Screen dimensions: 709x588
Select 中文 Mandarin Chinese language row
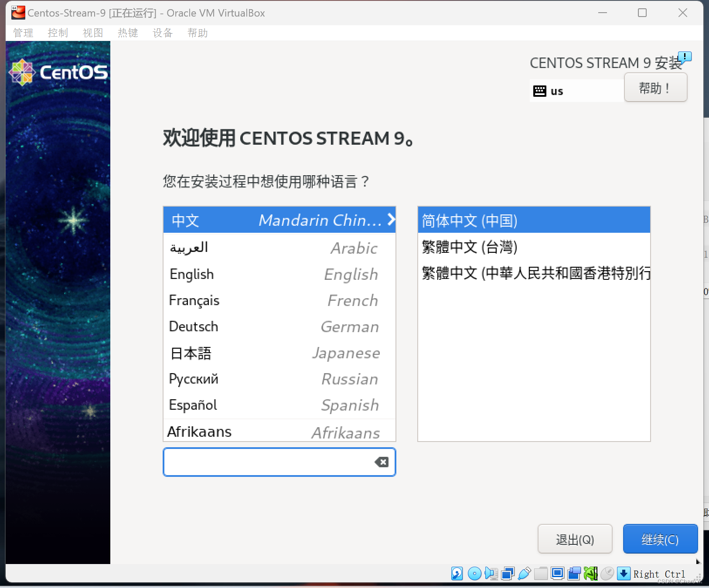pyautogui.click(x=280, y=220)
